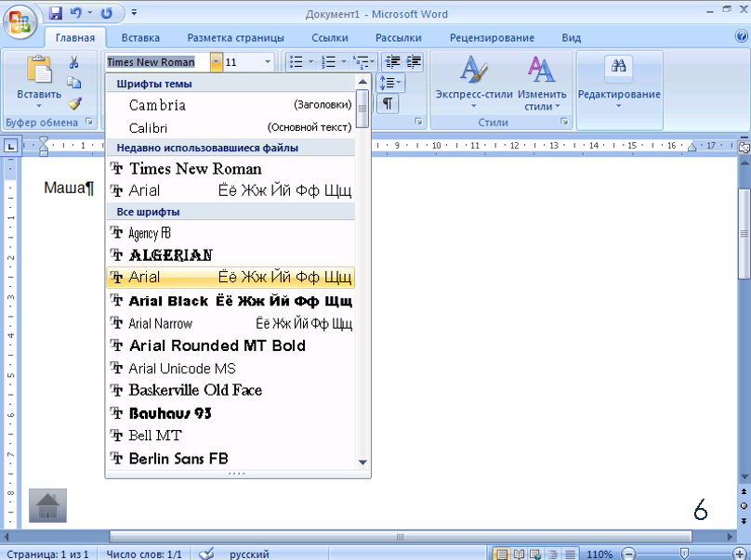Click the zoom slider handle

[684, 554]
